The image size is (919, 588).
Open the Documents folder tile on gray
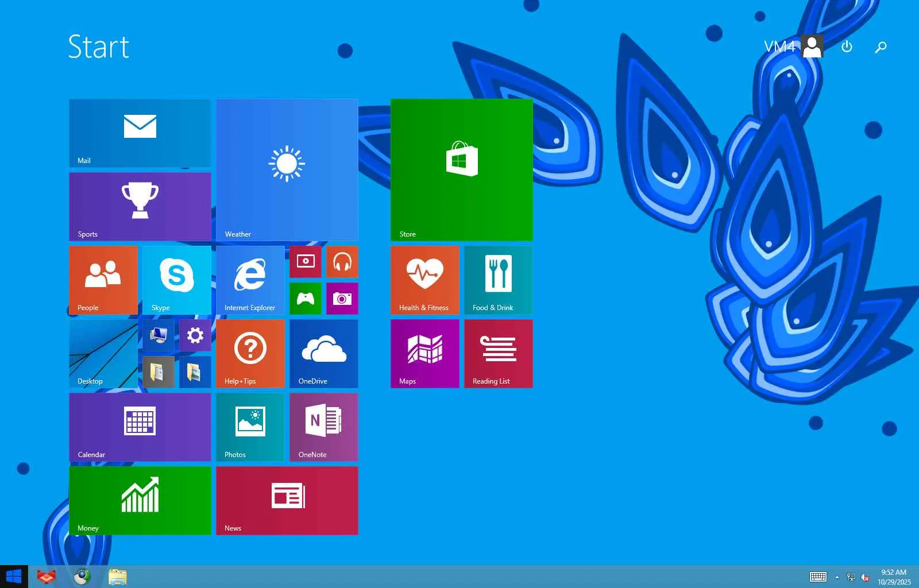tap(159, 372)
